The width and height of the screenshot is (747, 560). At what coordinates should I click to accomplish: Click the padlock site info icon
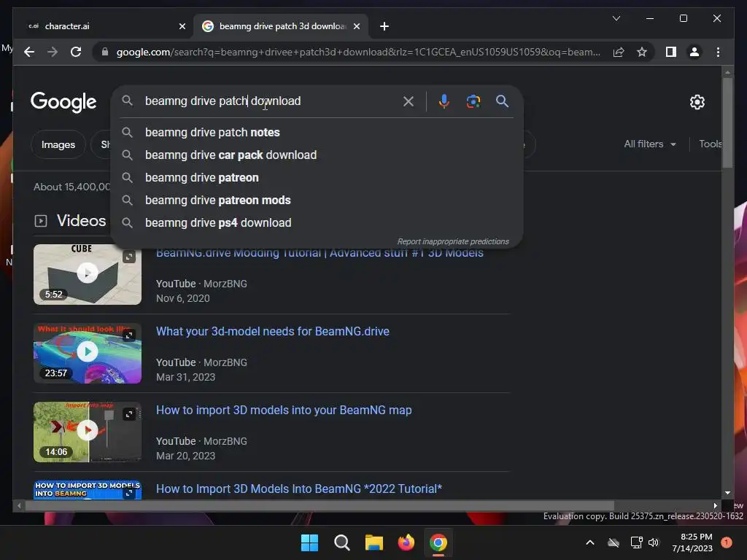click(x=105, y=52)
